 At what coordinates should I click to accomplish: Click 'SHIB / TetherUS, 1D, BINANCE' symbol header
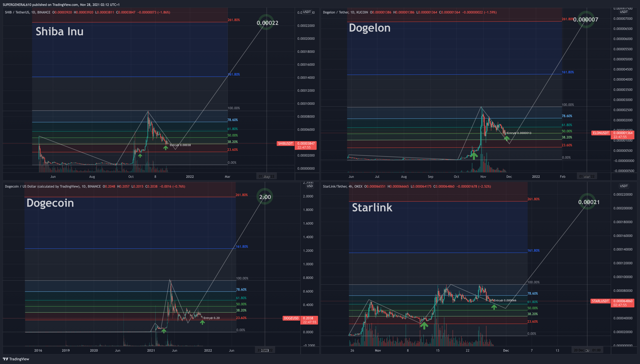28,12
